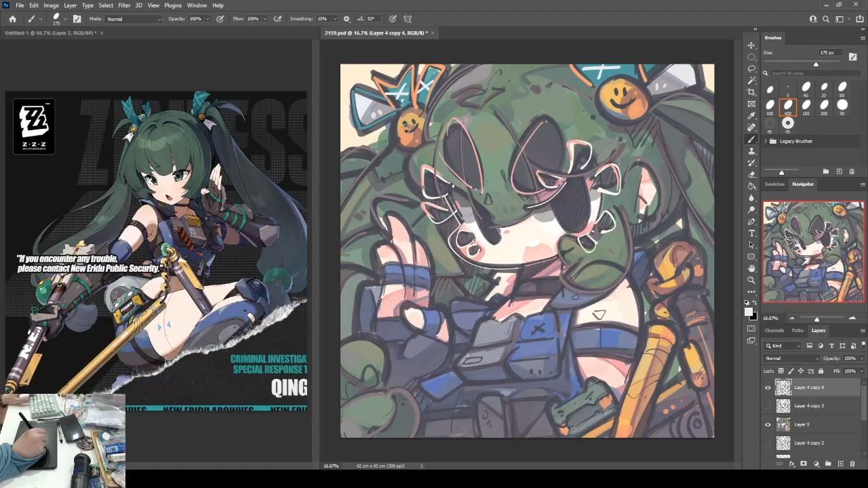Select the Type tool
Screen dimensions: 868x488
[x=751, y=233]
